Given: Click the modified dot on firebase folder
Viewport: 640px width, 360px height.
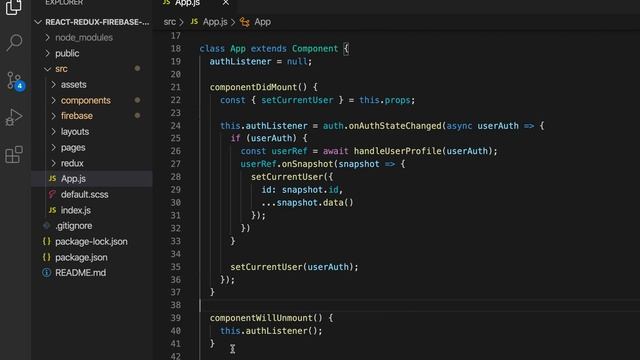Looking at the screenshot, I should 138,116.
